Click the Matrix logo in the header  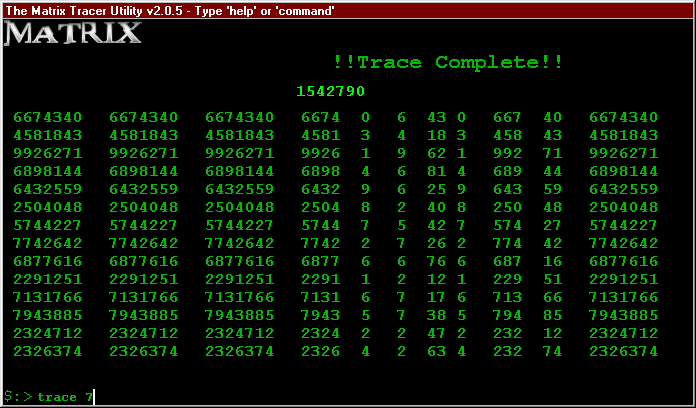74,33
